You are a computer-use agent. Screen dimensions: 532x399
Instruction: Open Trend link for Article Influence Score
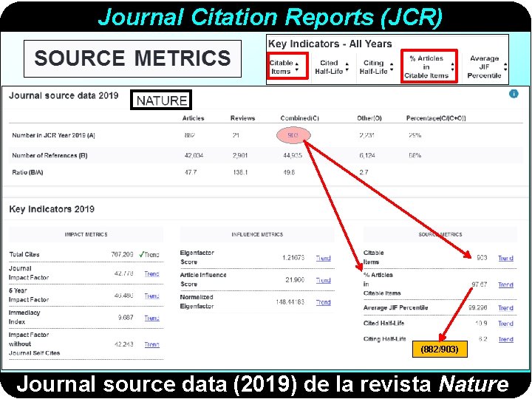324,280
